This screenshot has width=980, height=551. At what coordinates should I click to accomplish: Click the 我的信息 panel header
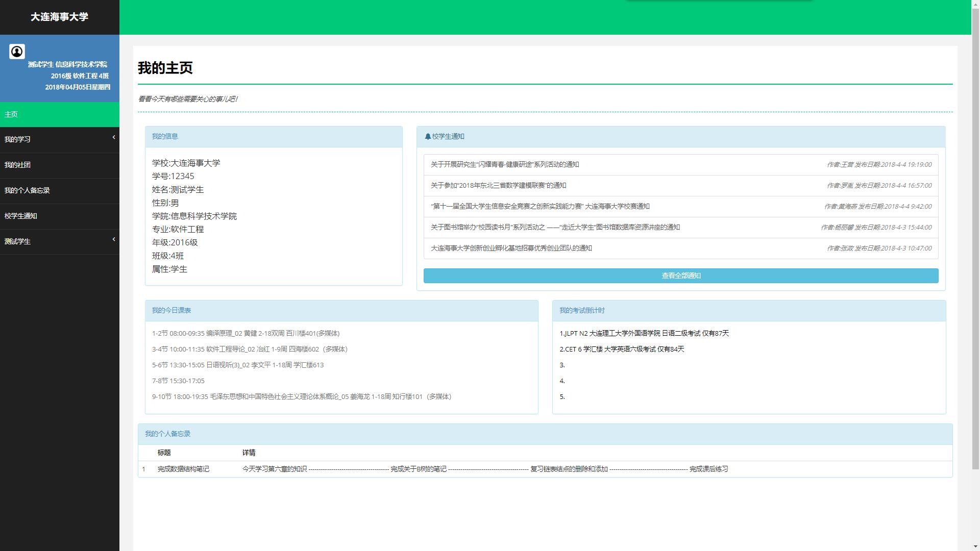[274, 137]
